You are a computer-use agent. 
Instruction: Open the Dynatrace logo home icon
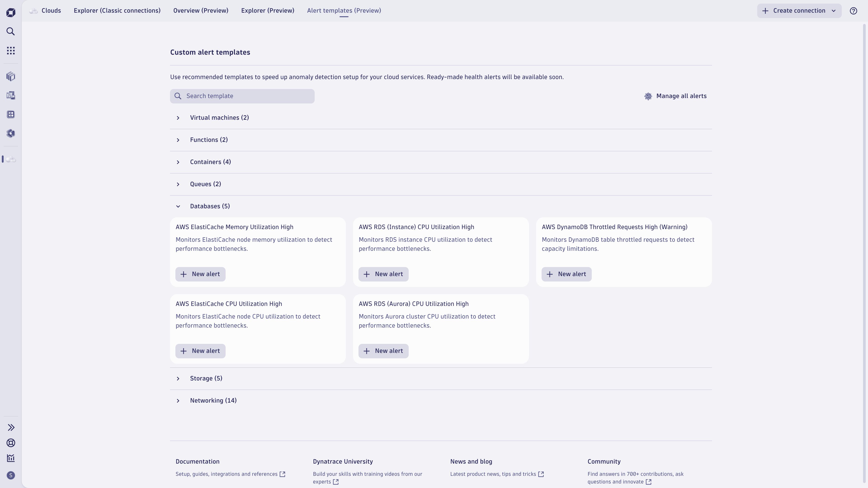click(x=11, y=13)
